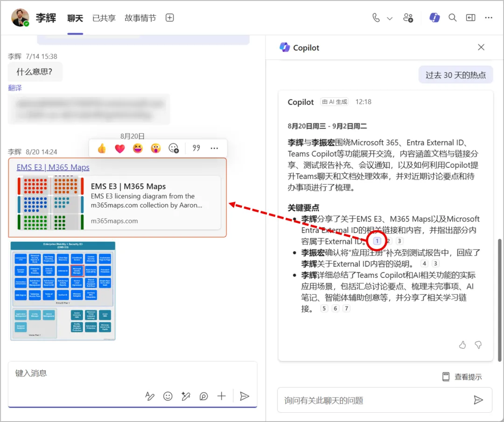
Task: Open citation reference 6
Action: 335,308
